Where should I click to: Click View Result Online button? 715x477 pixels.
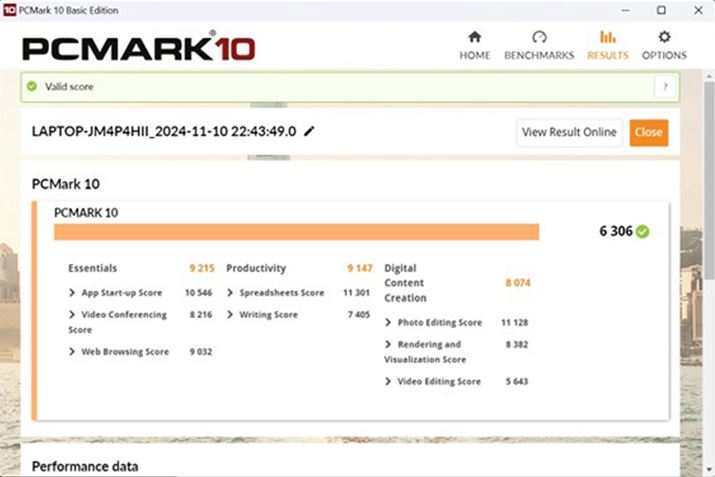(569, 133)
